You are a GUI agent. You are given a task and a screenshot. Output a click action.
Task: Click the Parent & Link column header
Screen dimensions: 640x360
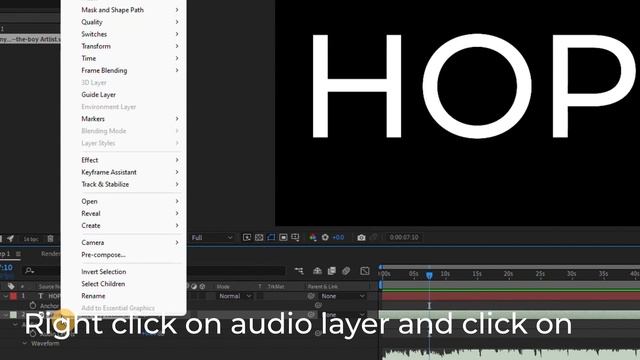[323, 287]
